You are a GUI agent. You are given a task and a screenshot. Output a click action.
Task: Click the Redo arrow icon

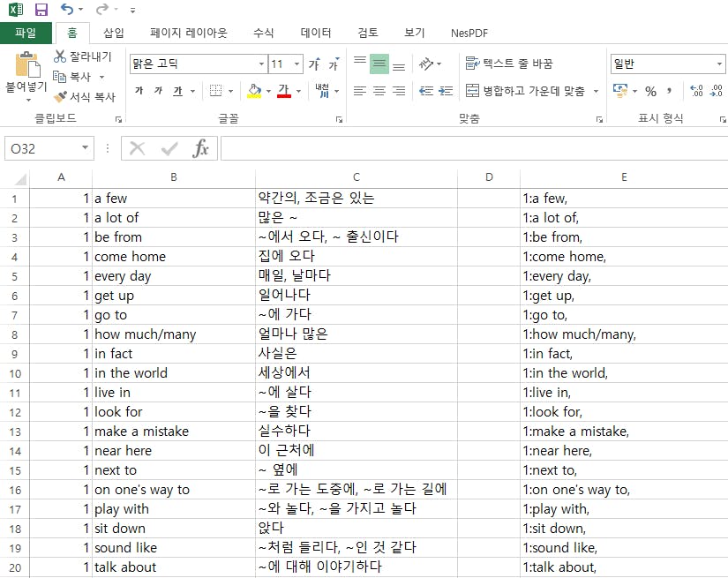[x=102, y=9]
